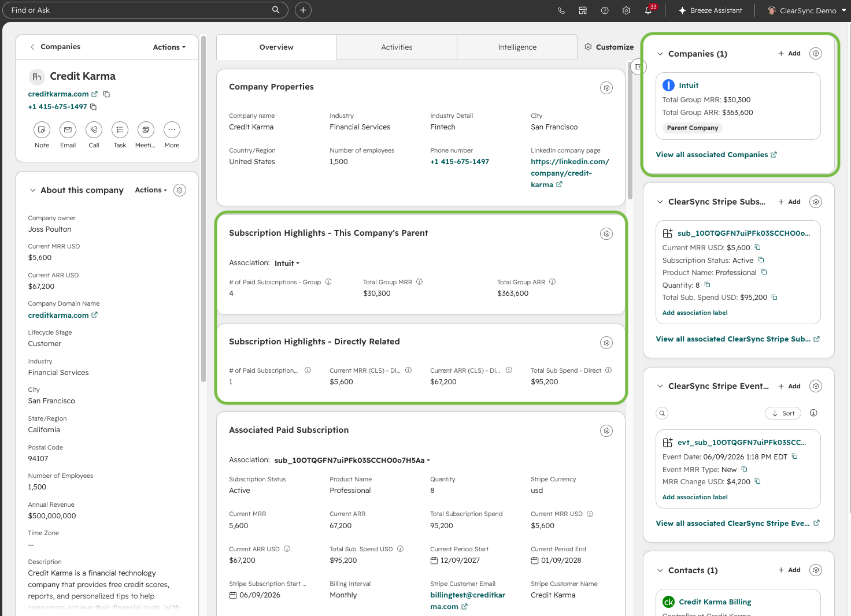This screenshot has height=616, width=851.
Task: Collapse the ClearSync Stripe Events card
Action: [660, 386]
